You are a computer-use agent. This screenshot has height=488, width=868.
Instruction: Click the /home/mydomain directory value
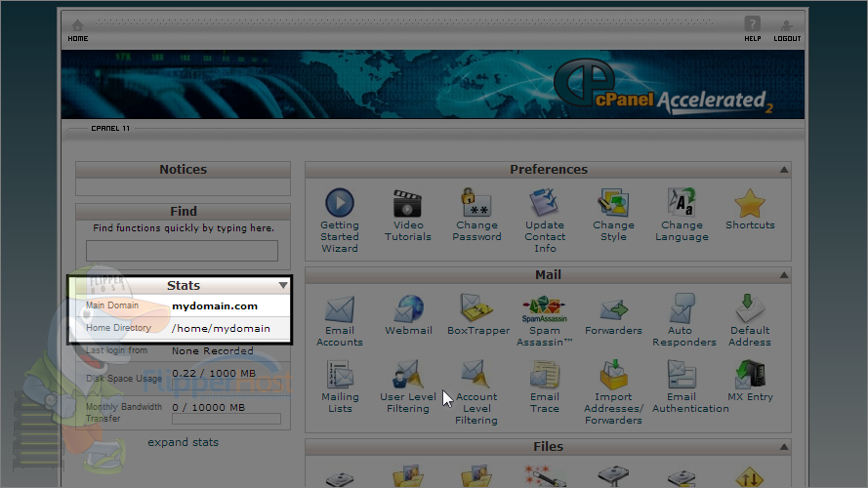[x=221, y=328]
